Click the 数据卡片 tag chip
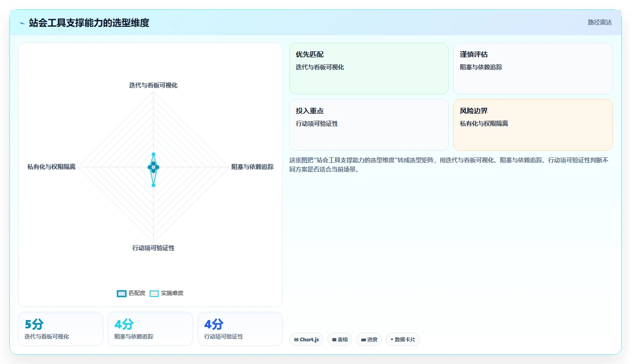Image resolution: width=631 pixels, height=364 pixels. click(403, 339)
